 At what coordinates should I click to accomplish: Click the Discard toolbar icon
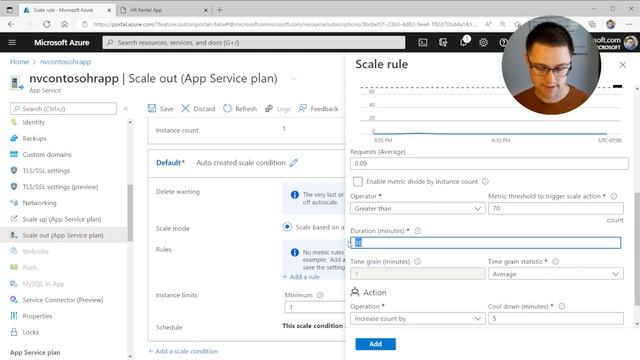tap(185, 108)
